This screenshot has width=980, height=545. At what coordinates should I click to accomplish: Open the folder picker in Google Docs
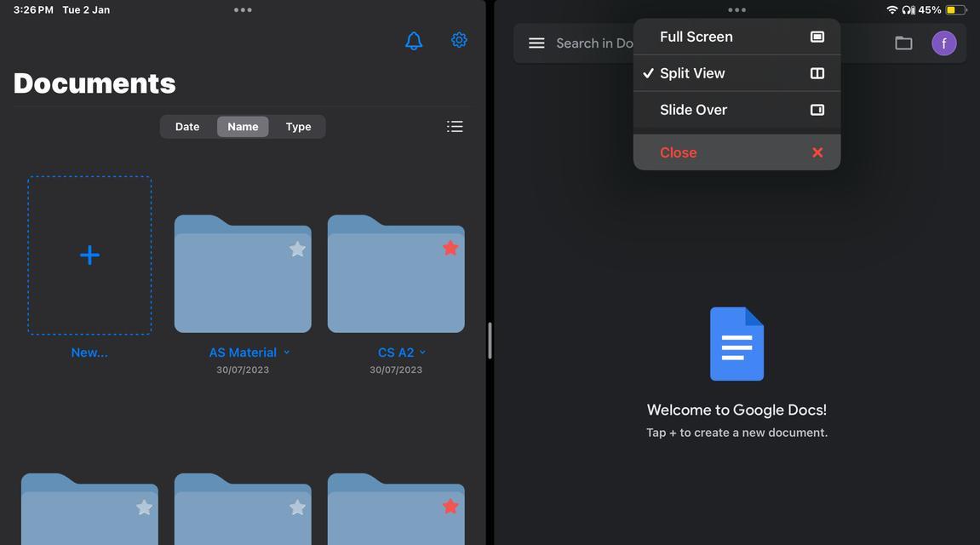click(903, 43)
